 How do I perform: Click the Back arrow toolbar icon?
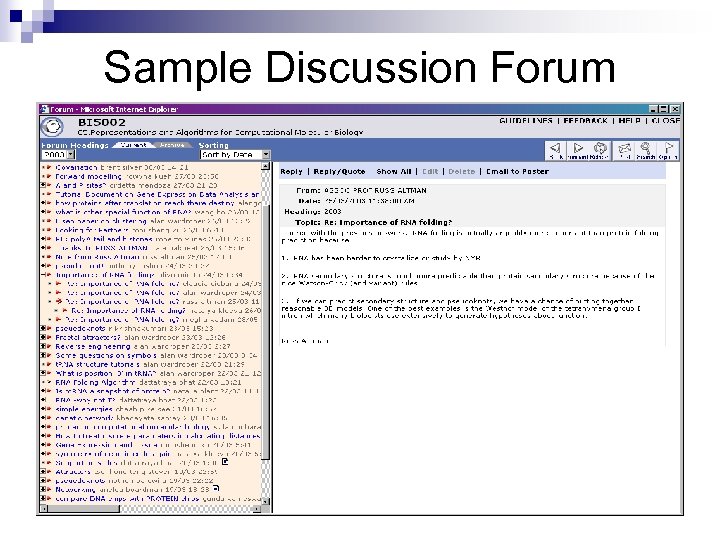coord(556,150)
